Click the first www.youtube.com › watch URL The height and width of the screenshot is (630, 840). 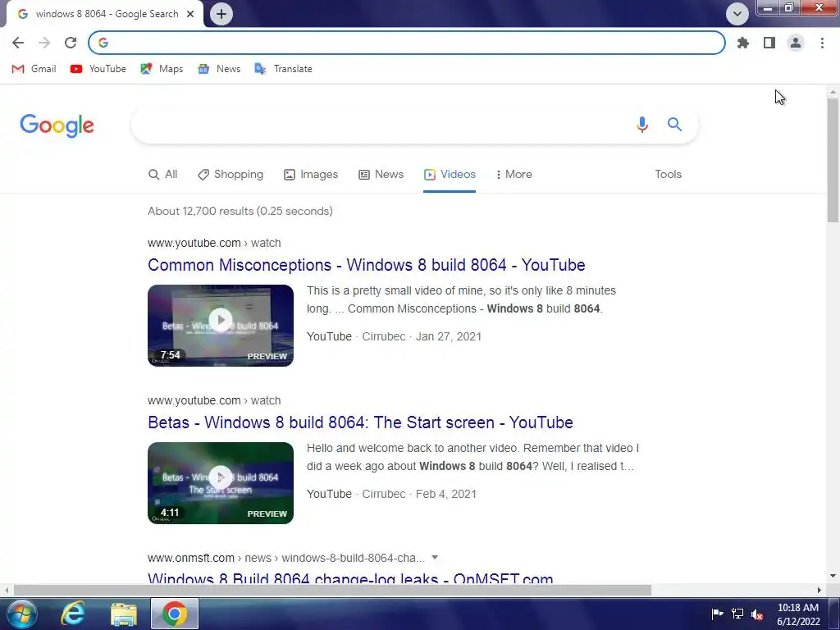pos(214,243)
